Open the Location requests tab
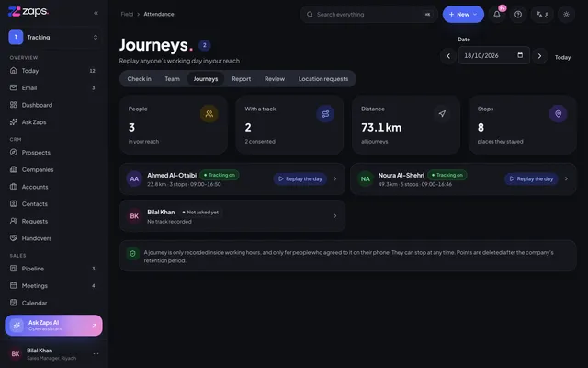The image size is (588, 368). [323, 79]
